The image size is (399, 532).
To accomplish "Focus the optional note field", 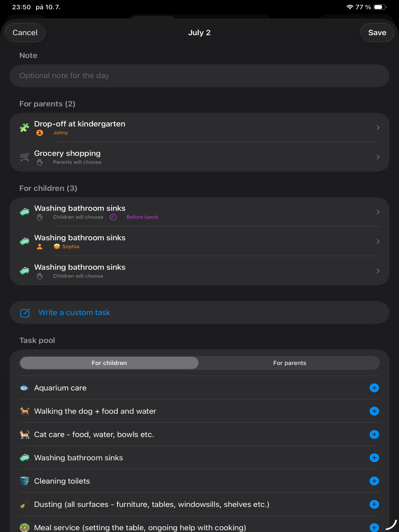I will coord(199,76).
